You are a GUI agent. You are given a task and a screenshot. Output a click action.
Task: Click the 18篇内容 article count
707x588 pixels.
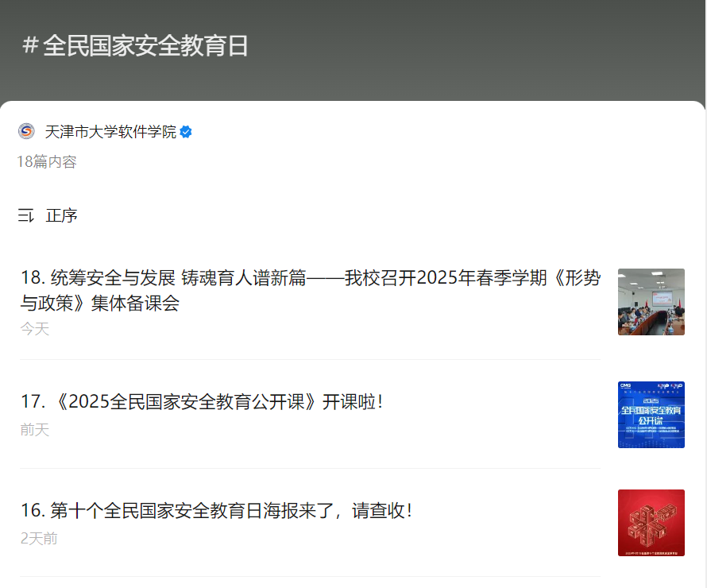pos(47,162)
